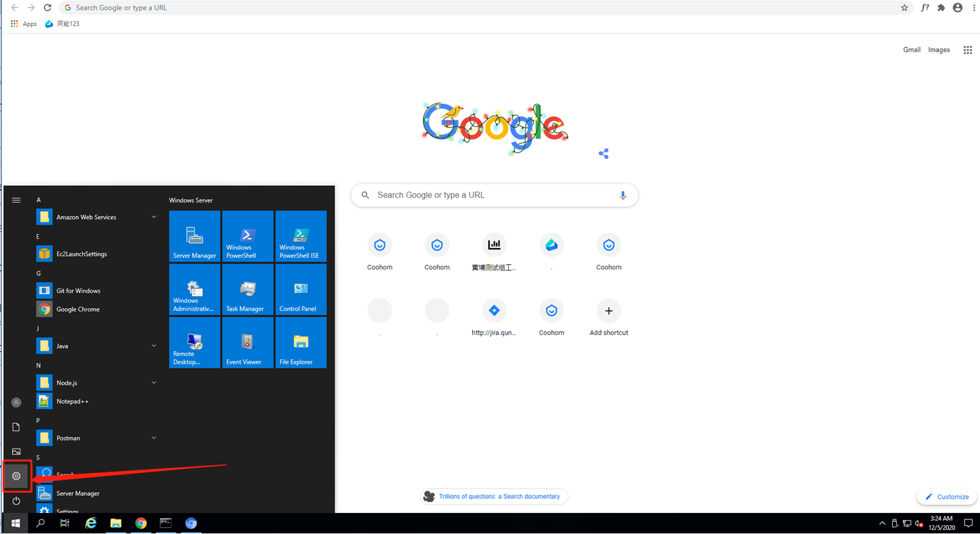Click the Chrome forward arrow
This screenshot has height=534, width=980.
click(x=31, y=8)
